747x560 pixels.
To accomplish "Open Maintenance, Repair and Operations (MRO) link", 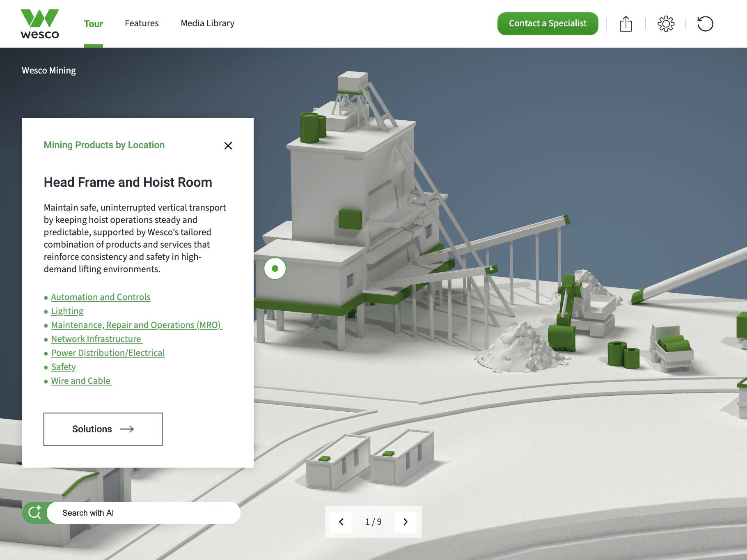I will click(x=137, y=325).
